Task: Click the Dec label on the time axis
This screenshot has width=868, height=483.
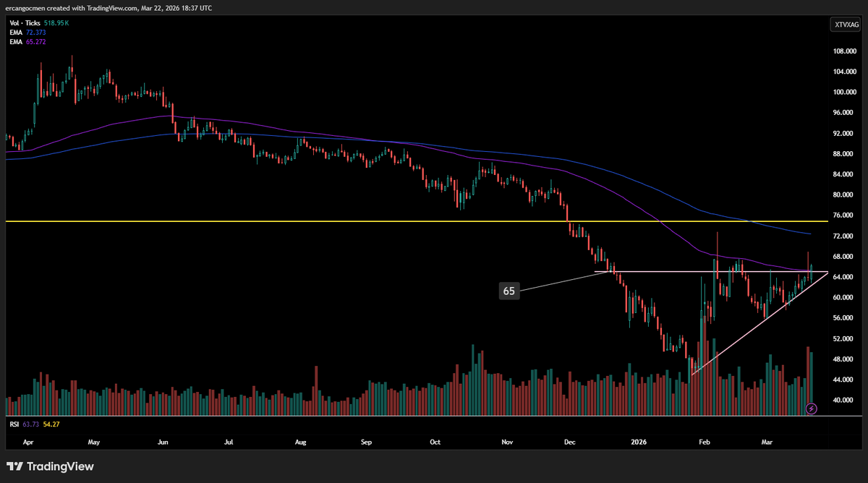Action: coord(570,440)
